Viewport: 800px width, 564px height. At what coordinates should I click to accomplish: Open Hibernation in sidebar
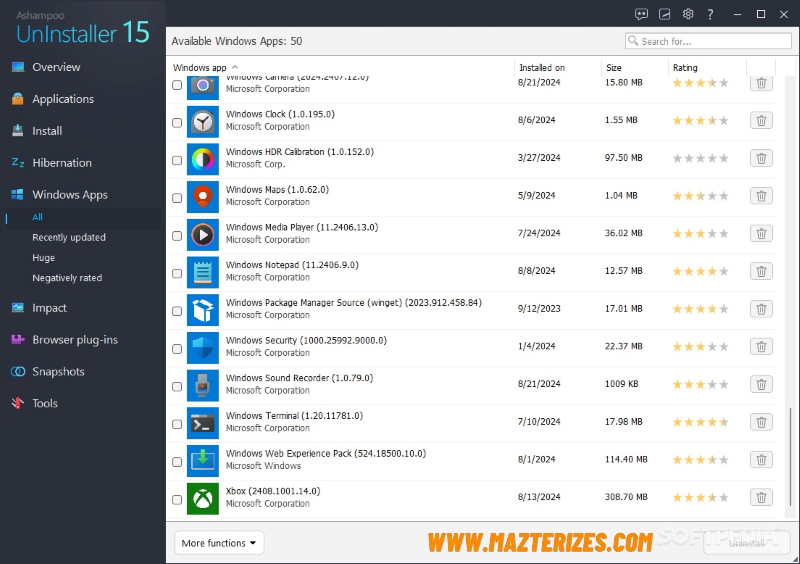click(x=62, y=163)
